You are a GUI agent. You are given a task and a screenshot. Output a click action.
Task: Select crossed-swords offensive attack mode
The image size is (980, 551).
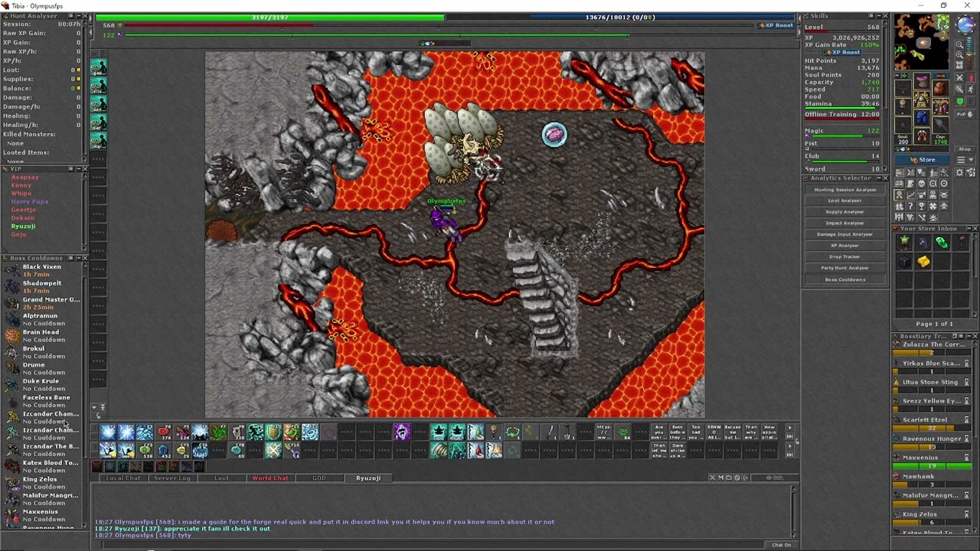point(960,78)
